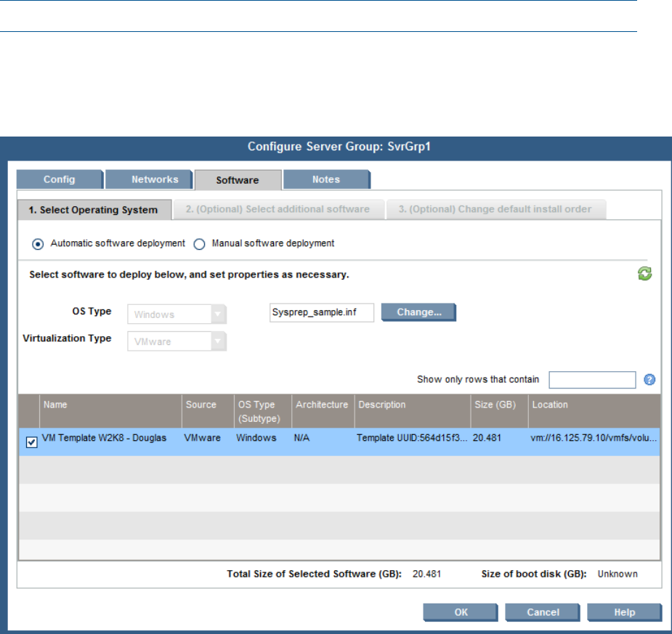Image resolution: width=672 pixels, height=634 pixels.
Task: Open Change default install order step tab
Action: 495,209
